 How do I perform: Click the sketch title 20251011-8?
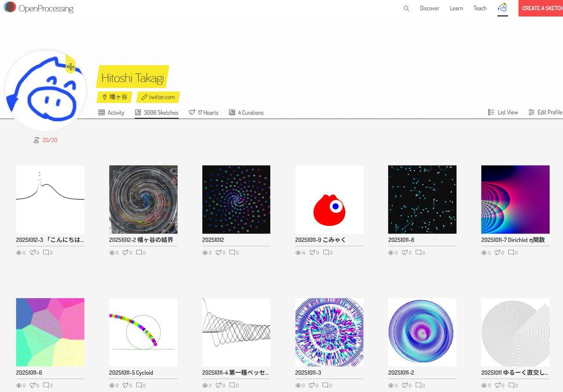[401, 240]
